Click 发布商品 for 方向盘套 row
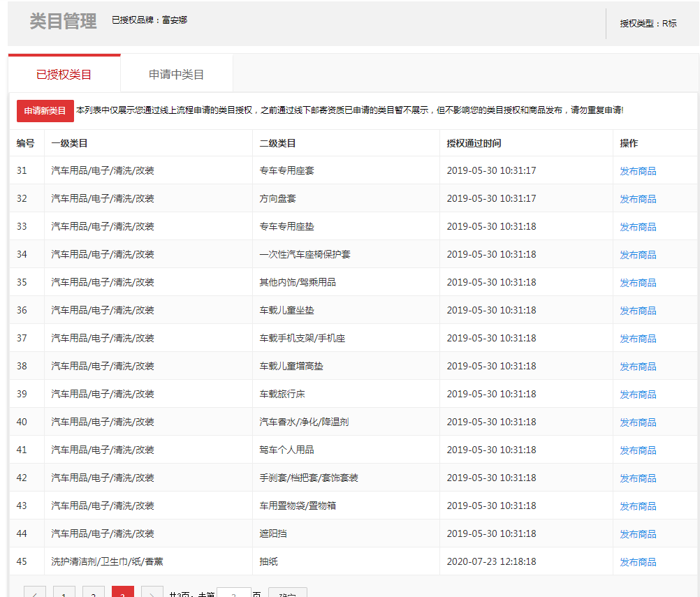The width and height of the screenshot is (700, 597). [x=638, y=199]
